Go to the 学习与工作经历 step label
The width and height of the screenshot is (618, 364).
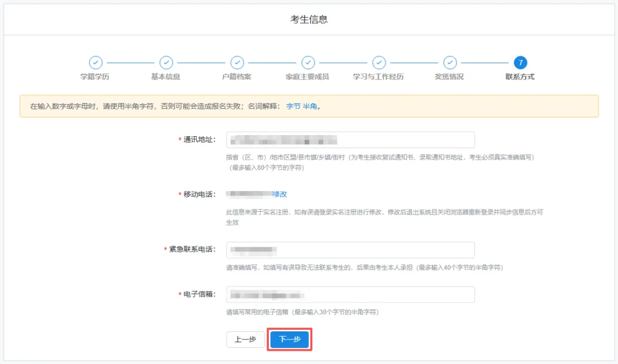click(378, 77)
